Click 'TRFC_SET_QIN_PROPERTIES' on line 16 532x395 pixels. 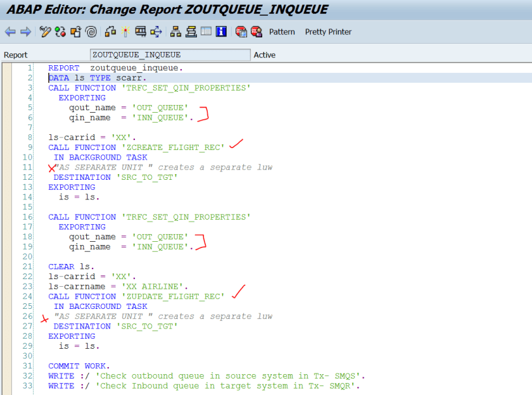(x=186, y=217)
